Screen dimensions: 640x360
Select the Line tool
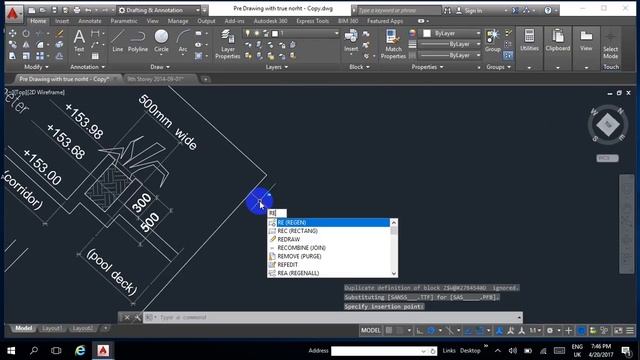(x=118, y=41)
